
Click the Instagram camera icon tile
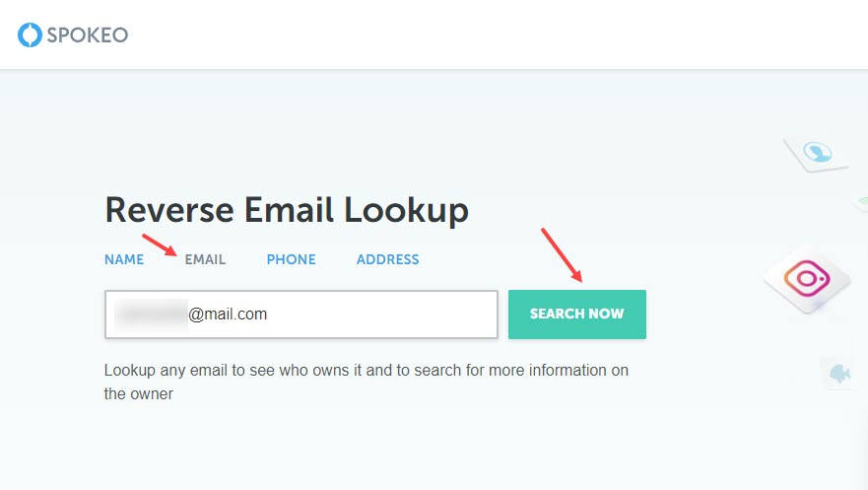tap(808, 278)
